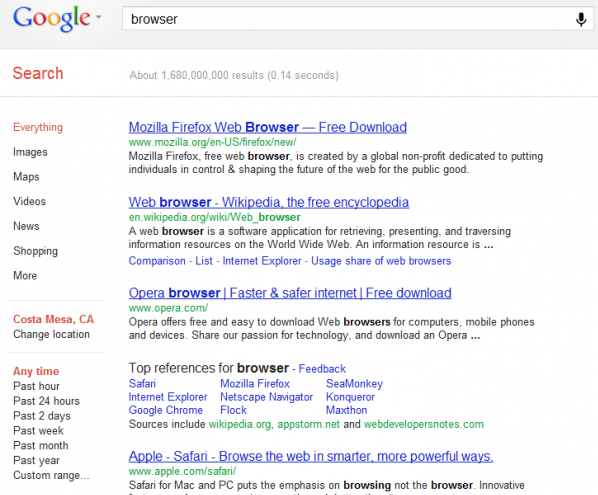Click Change location link

[x=51, y=334]
